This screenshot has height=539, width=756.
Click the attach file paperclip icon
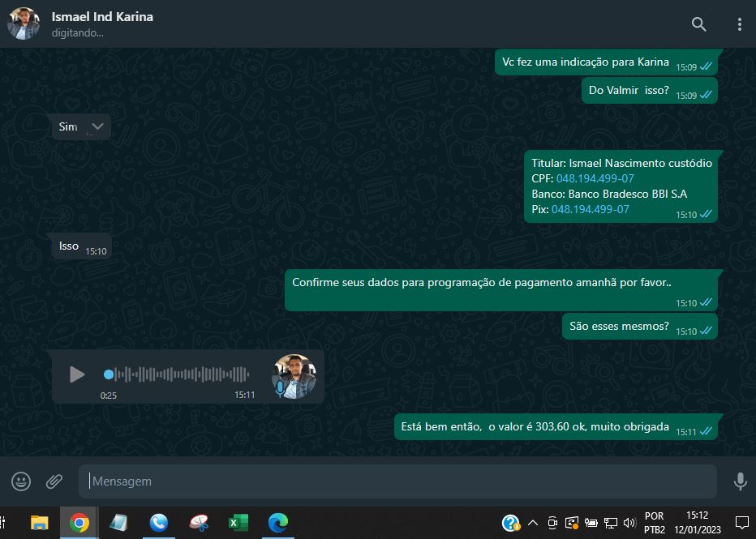(54, 481)
